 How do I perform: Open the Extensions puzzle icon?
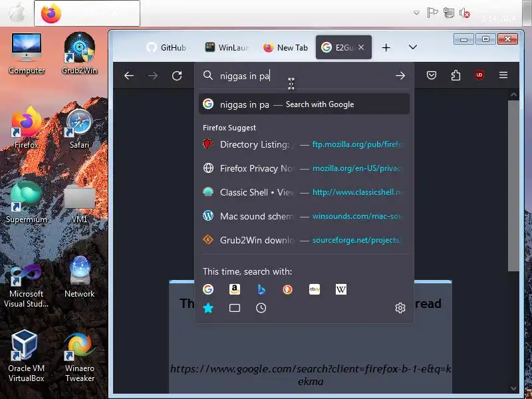[456, 75]
